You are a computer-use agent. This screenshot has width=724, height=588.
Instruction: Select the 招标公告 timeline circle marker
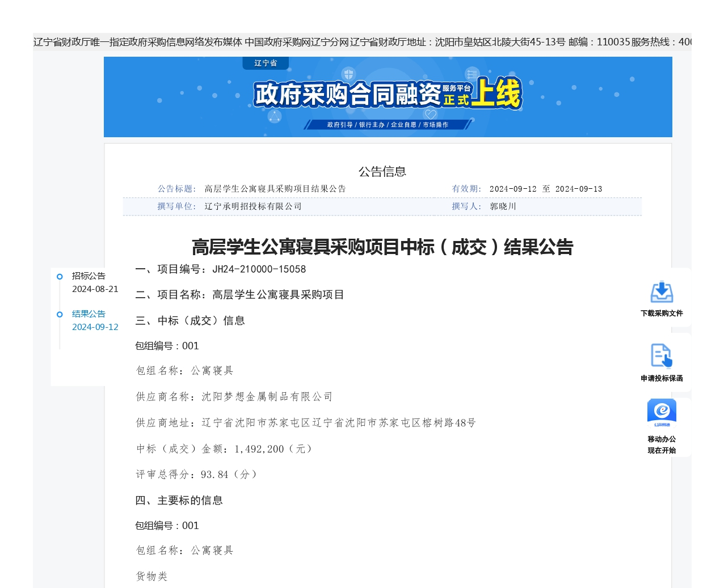[x=60, y=277]
